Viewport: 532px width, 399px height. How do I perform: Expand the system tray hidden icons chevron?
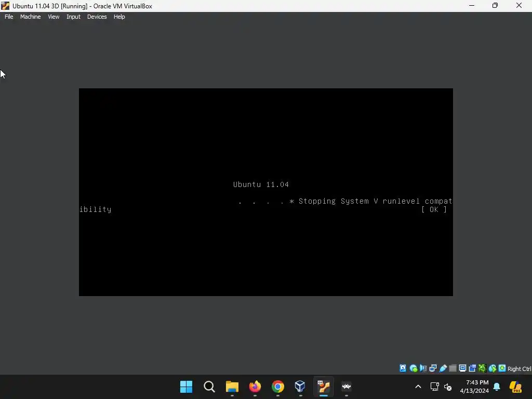418,387
